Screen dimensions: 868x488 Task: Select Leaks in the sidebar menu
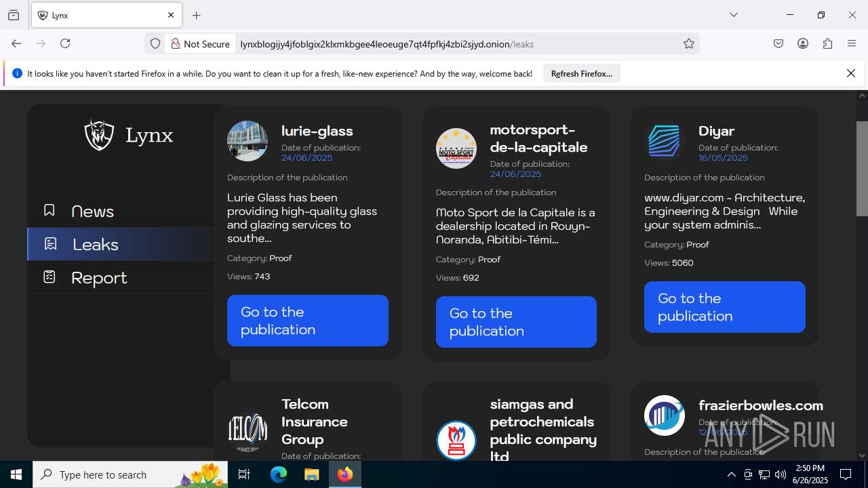pyautogui.click(x=121, y=244)
